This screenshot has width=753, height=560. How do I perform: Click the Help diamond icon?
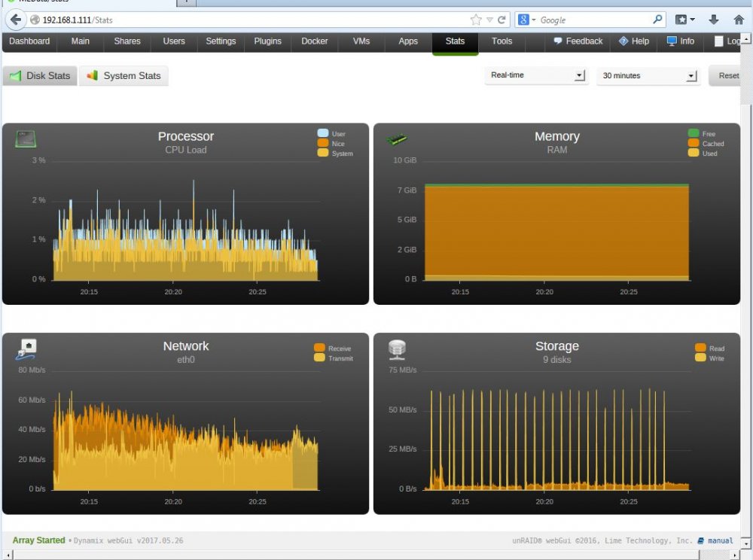pos(623,41)
